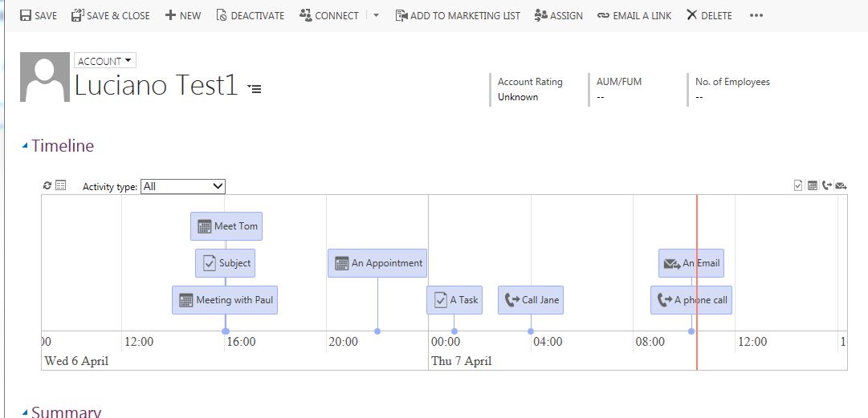Click the account profile picture placeholder
This screenshot has height=418, width=868.
pos(44,77)
